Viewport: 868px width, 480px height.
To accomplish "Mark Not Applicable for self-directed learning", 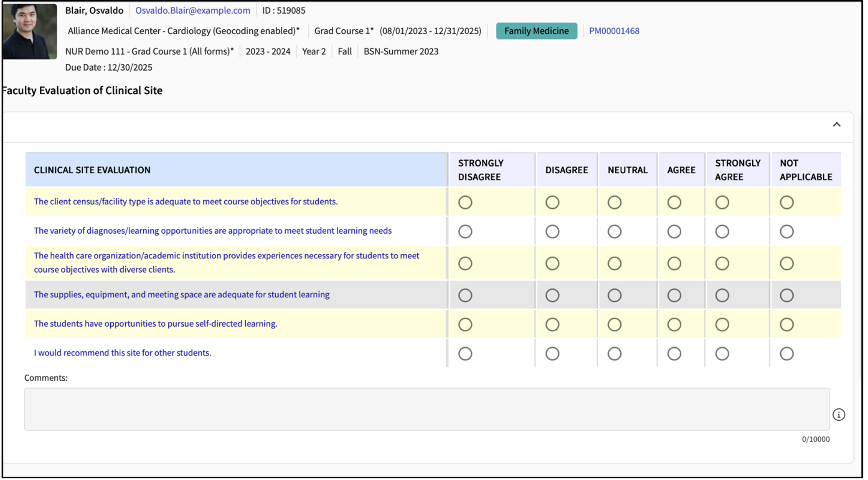I will tap(786, 325).
